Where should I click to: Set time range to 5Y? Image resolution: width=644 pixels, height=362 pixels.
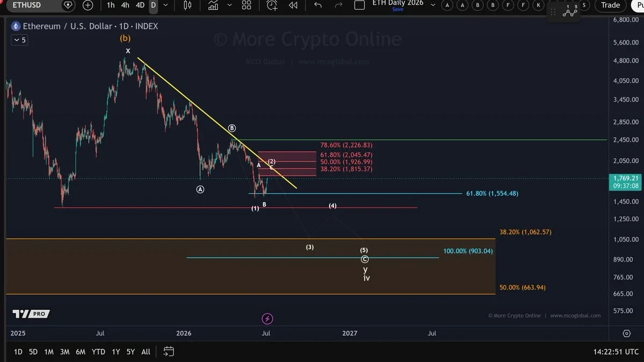[130, 352]
